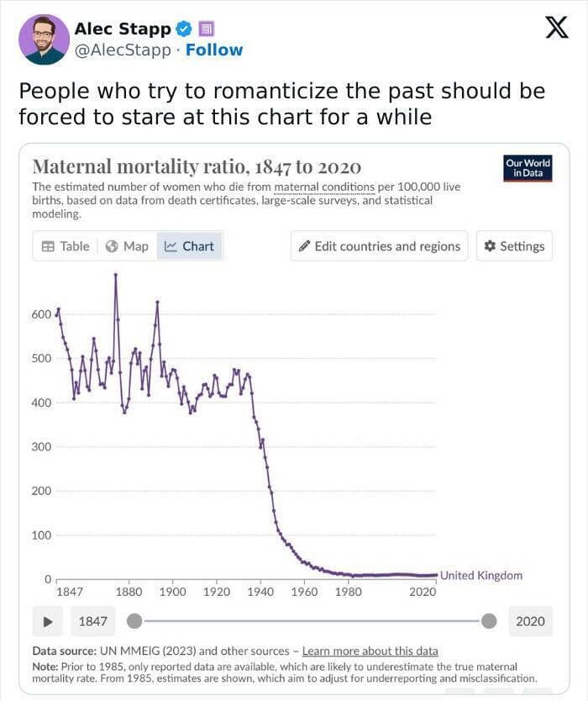Click the Alec Stapp display name
The height and width of the screenshot is (701, 588).
pyautogui.click(x=123, y=29)
